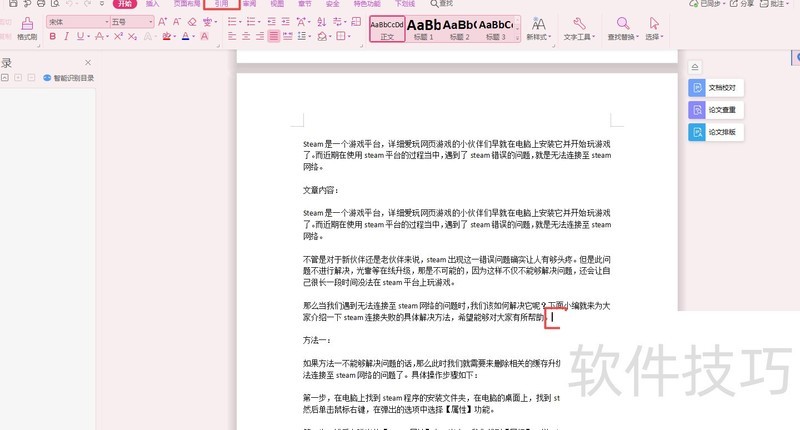Click the clear formatting eraser icon
The width and height of the screenshot is (800, 430).
(192, 21)
